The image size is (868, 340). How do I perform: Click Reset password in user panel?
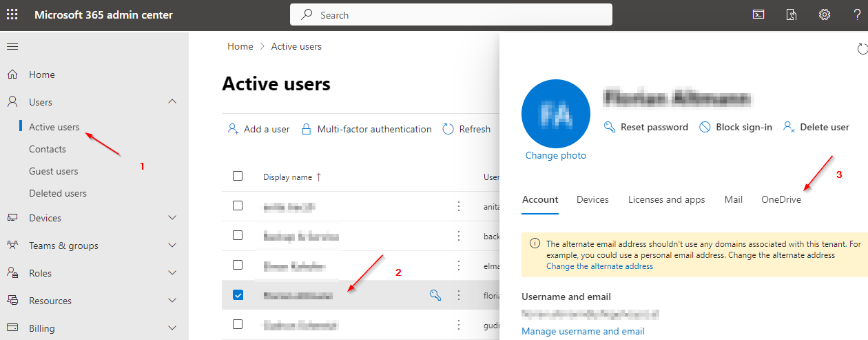[x=646, y=127]
